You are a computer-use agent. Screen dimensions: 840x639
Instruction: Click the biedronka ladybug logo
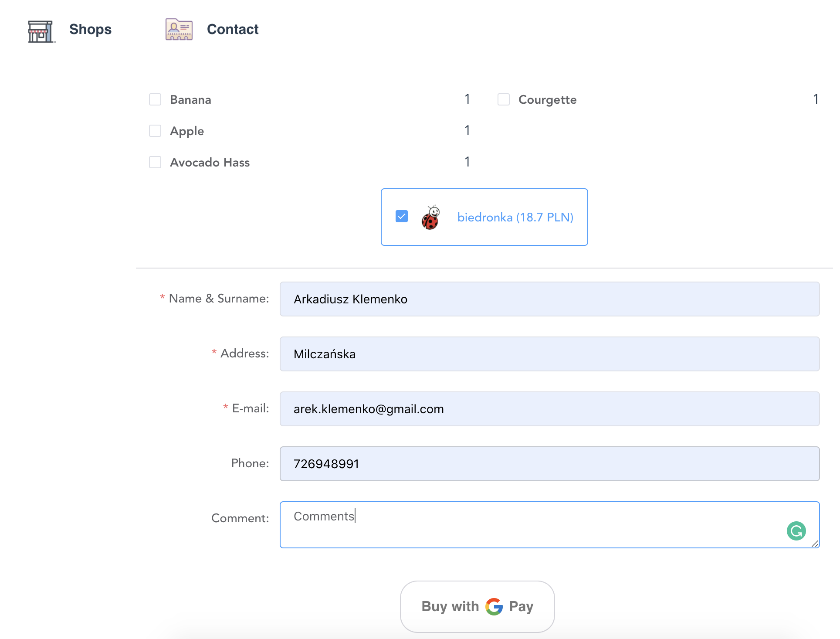[430, 218]
